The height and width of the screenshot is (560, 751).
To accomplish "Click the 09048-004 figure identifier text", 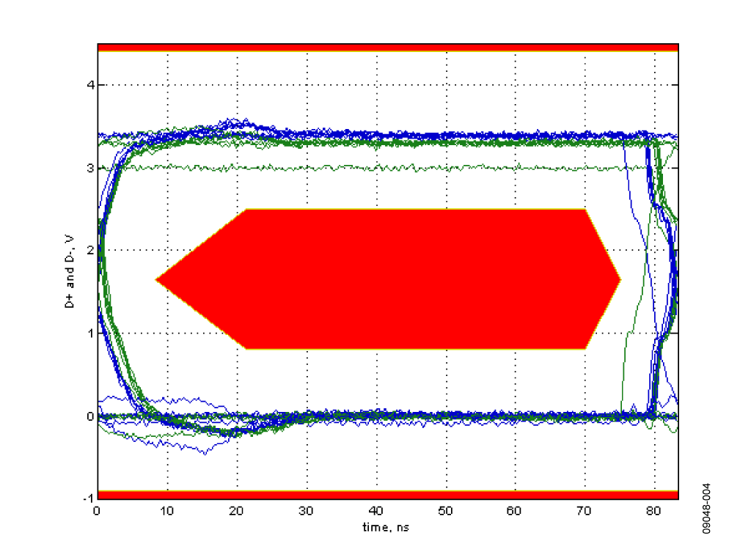I will (706, 508).
